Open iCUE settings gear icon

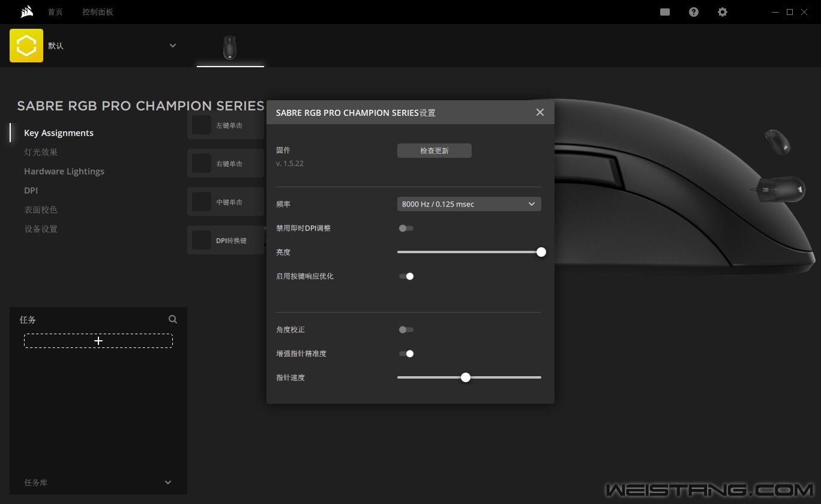[723, 12]
